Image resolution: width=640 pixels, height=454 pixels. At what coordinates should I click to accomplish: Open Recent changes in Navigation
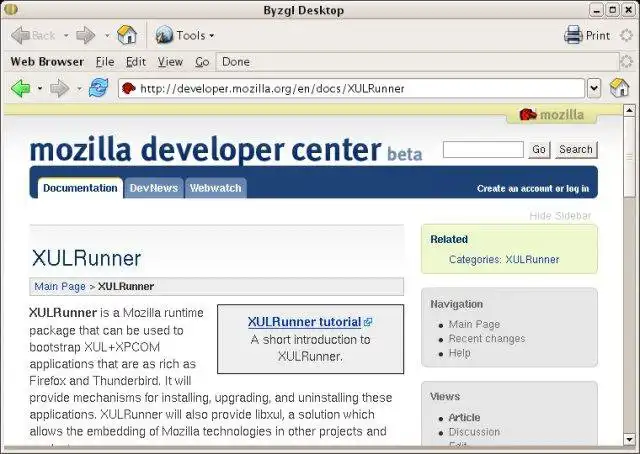[x=487, y=339]
